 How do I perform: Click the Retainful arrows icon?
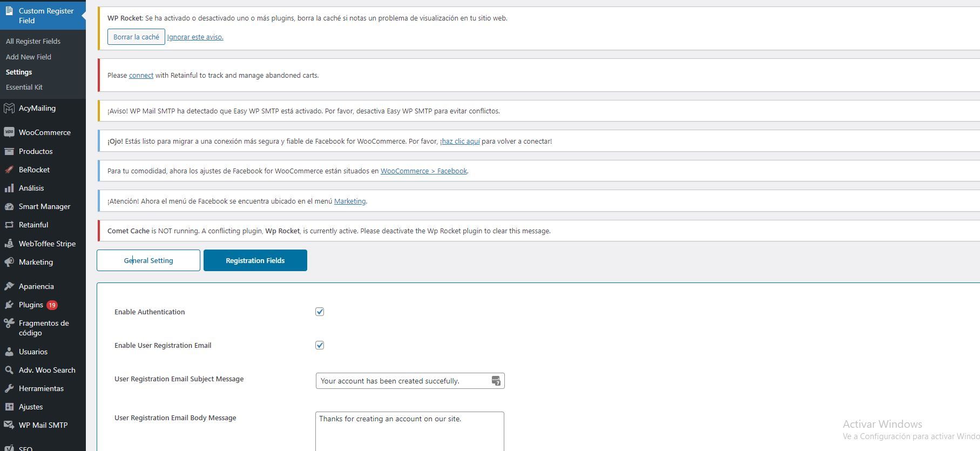(9, 225)
